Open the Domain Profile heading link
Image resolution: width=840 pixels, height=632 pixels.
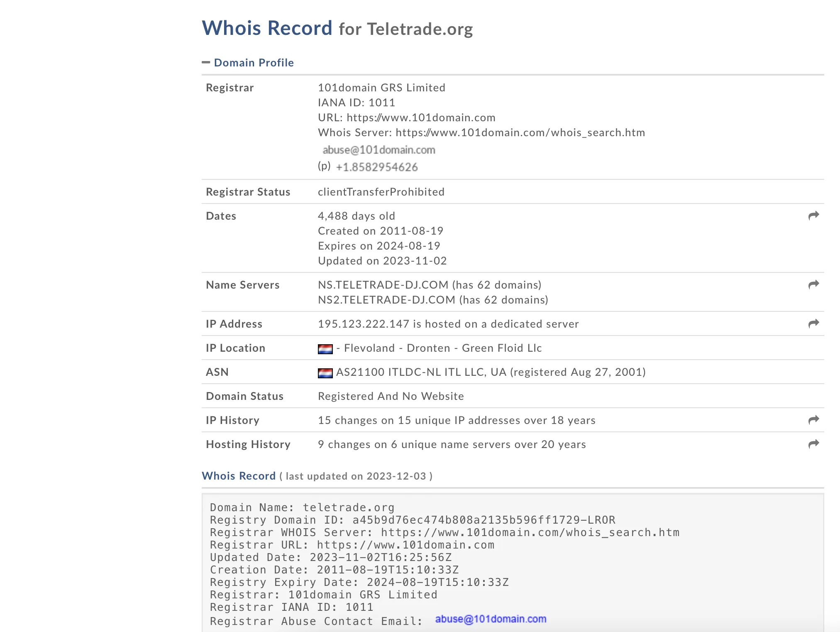tap(254, 63)
